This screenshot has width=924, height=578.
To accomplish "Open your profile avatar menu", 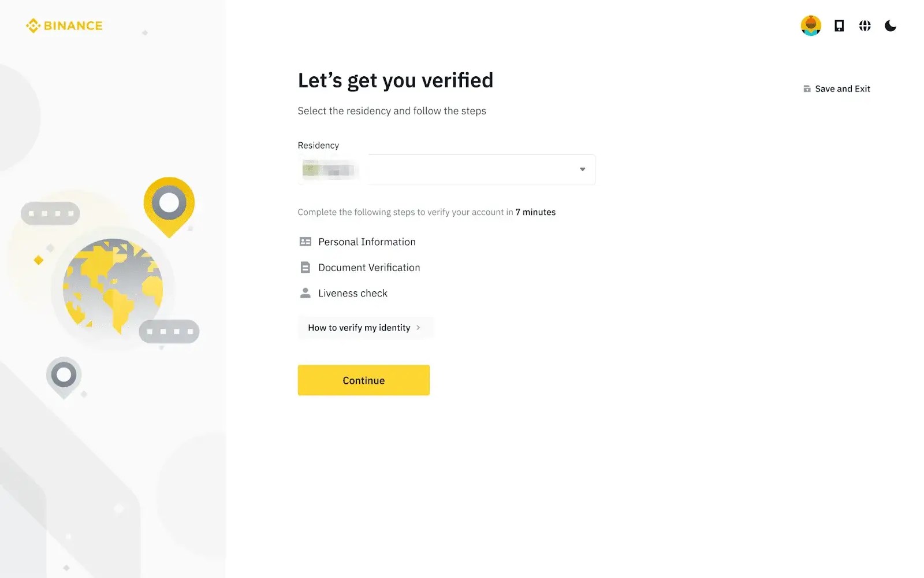I will [x=811, y=25].
